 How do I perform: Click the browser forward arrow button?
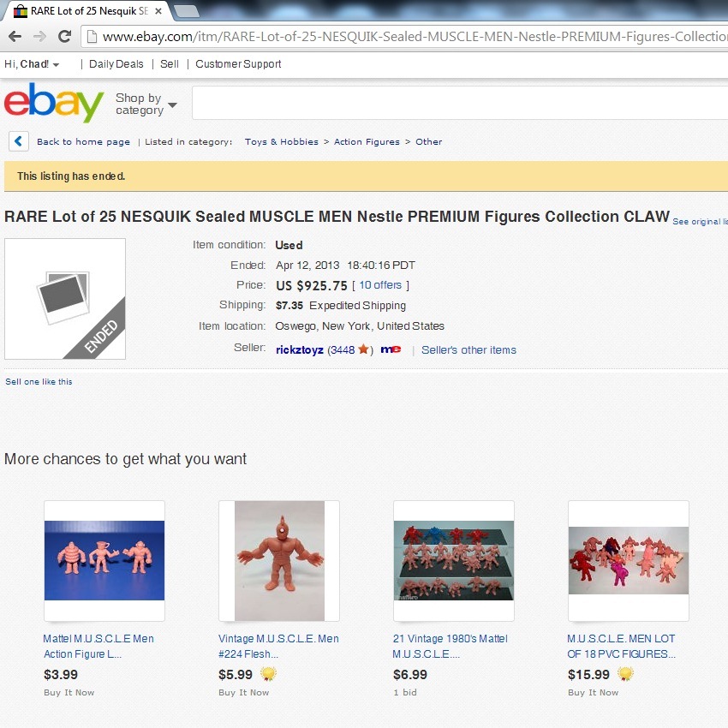click(40, 36)
